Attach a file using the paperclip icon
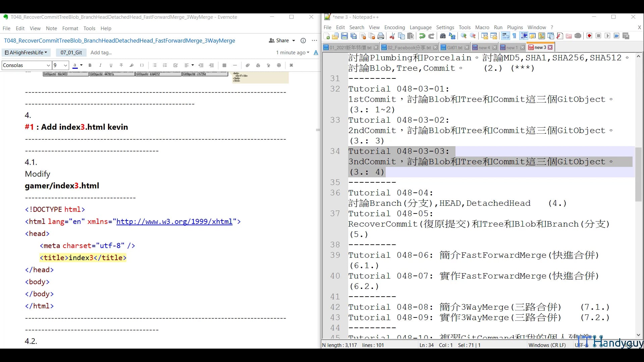This screenshot has height=362, width=644. 248,65
